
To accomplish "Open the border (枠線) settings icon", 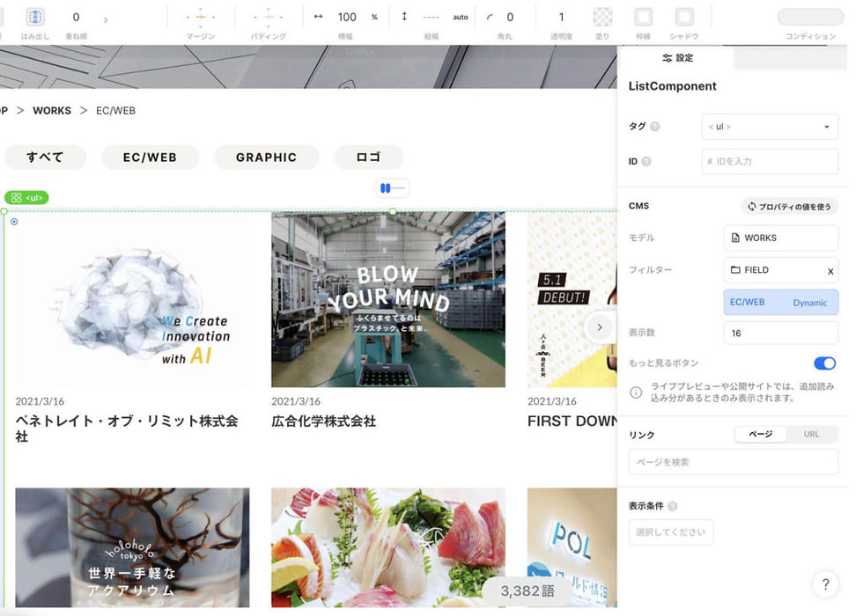I will click(643, 17).
